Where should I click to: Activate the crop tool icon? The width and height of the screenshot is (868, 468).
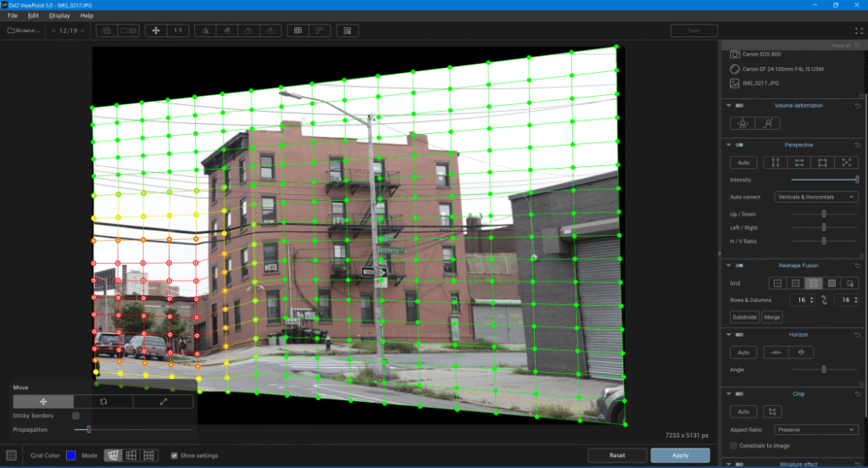772,411
